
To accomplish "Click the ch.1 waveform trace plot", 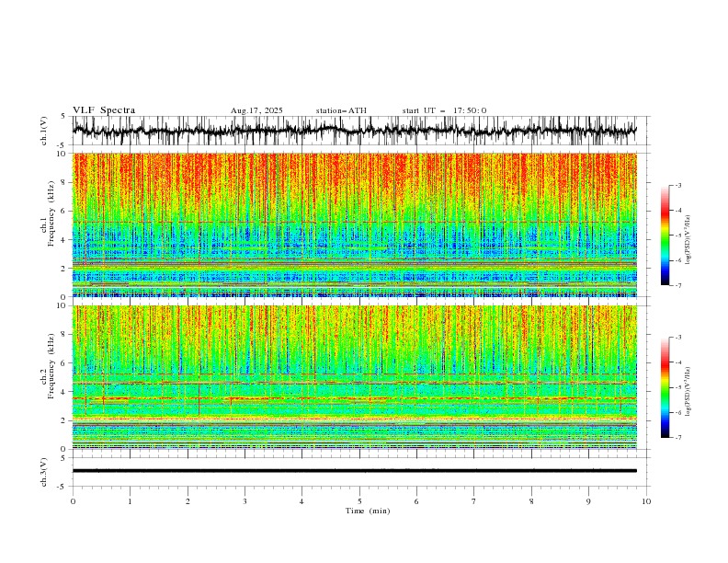I will [x=355, y=131].
